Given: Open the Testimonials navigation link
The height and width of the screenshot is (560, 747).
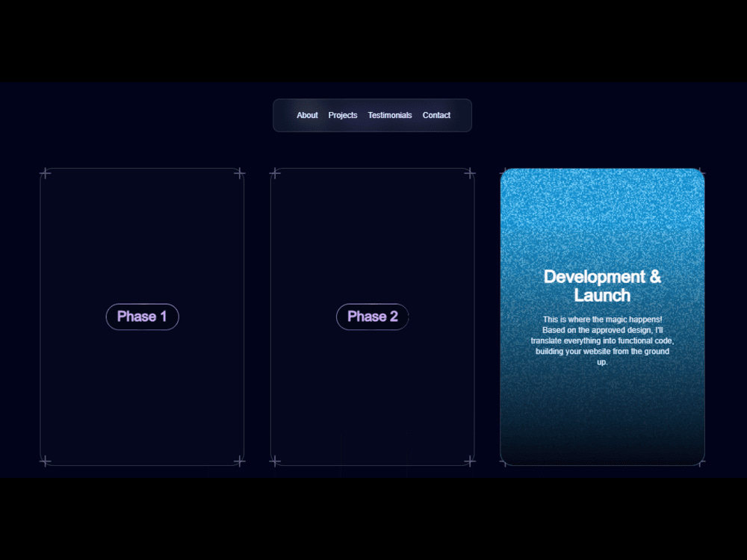Looking at the screenshot, I should (x=390, y=115).
